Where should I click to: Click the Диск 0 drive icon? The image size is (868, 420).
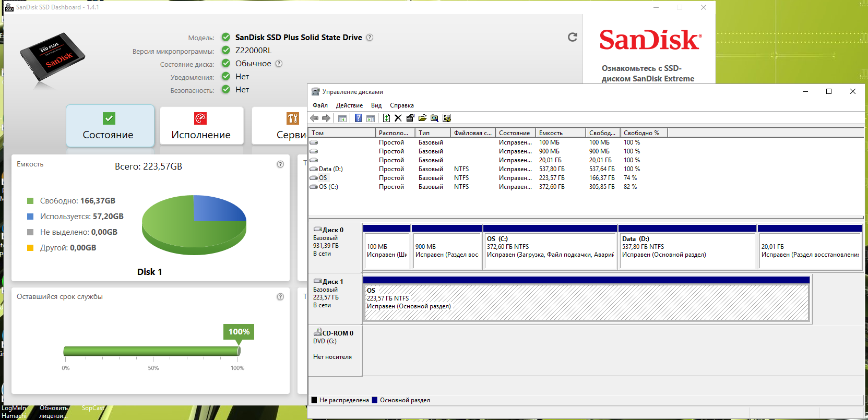click(317, 230)
